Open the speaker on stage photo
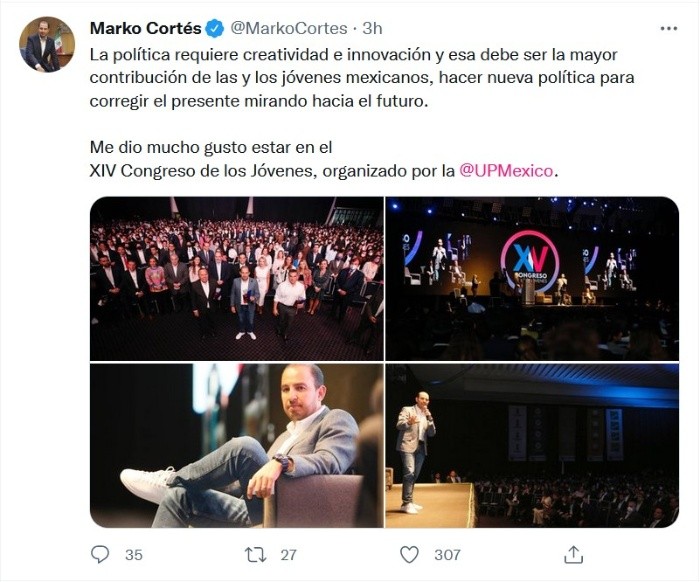Image resolution: width=700 pixels, height=582 pixels. pos(532,445)
